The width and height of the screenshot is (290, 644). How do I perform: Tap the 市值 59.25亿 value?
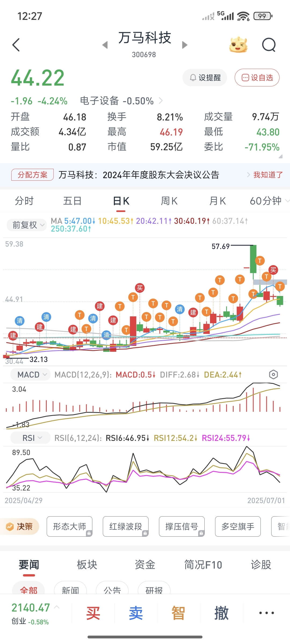(166, 147)
